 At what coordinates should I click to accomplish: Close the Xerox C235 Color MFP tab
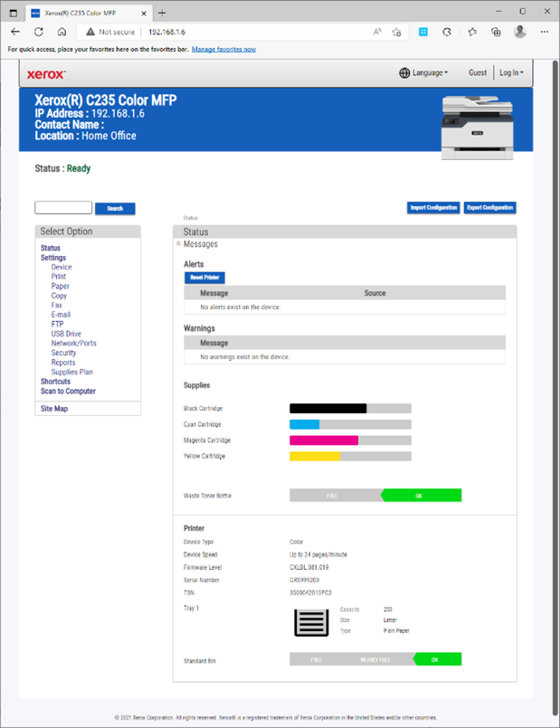pyautogui.click(x=144, y=14)
